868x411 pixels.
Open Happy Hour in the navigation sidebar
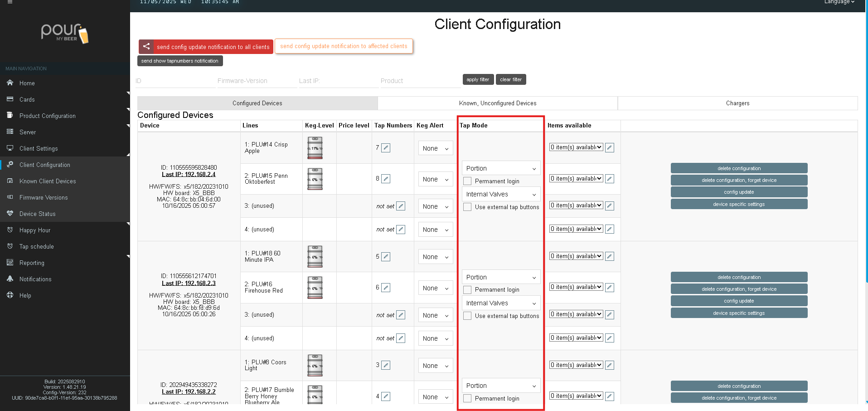pos(35,230)
